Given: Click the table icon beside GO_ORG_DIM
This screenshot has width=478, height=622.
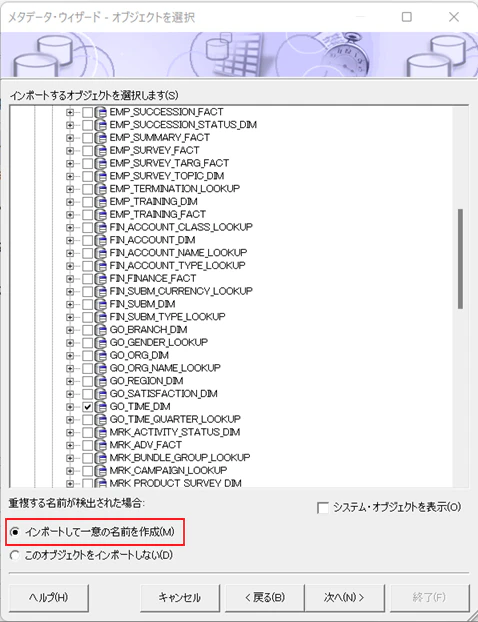Looking at the screenshot, I should [101, 355].
